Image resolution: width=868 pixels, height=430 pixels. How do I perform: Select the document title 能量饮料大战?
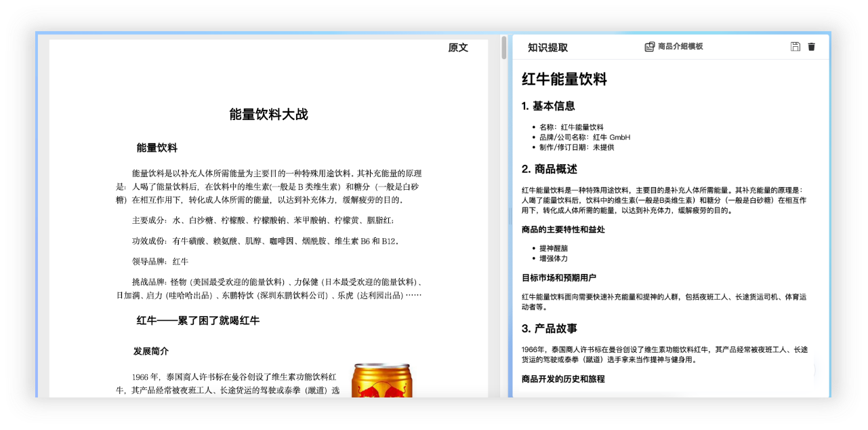pyautogui.click(x=268, y=115)
